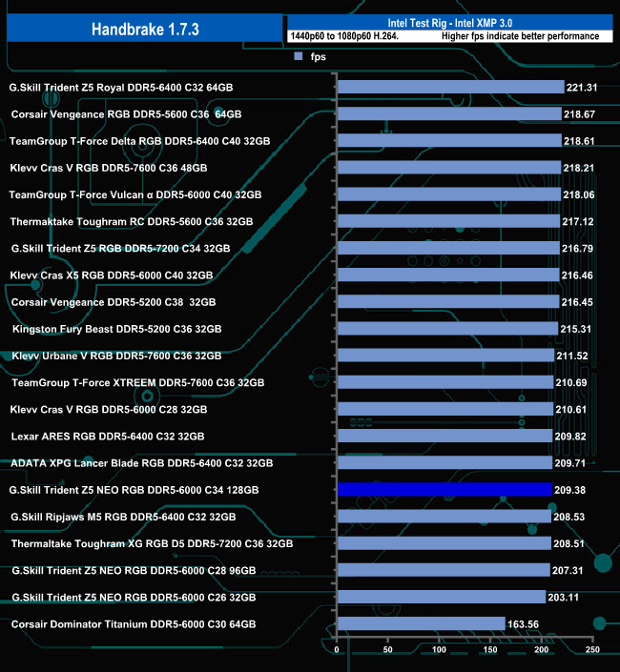Viewport: 620px width, 672px height.
Task: Select the TeamGroup T-Force Delta RGB DDR5-6400 label
Action: click(x=140, y=141)
